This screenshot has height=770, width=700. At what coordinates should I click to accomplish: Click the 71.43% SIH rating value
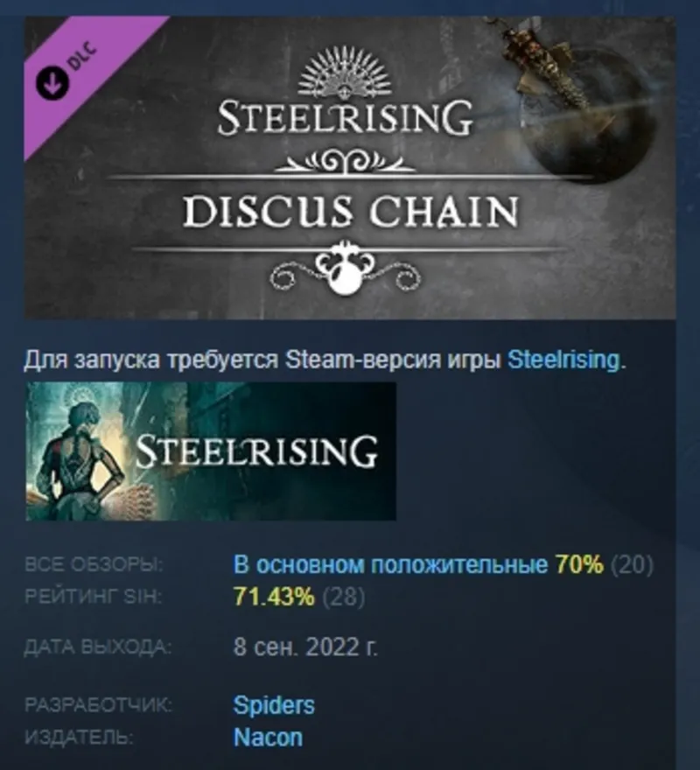[x=274, y=597]
